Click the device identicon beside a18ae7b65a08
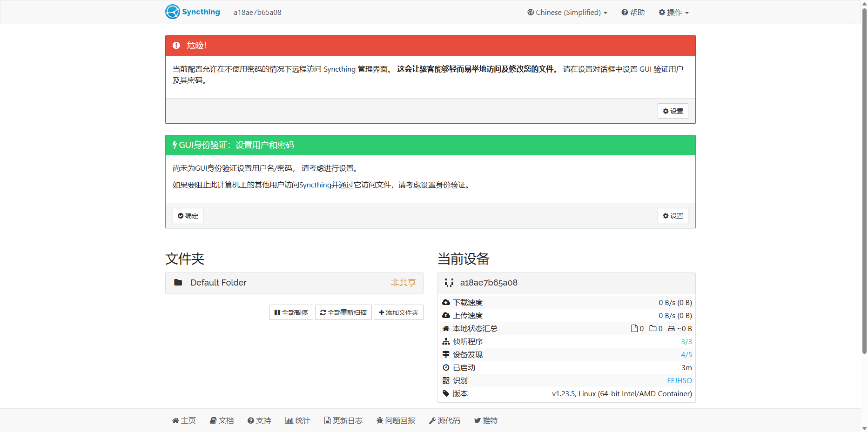The width and height of the screenshot is (868, 432). click(449, 283)
